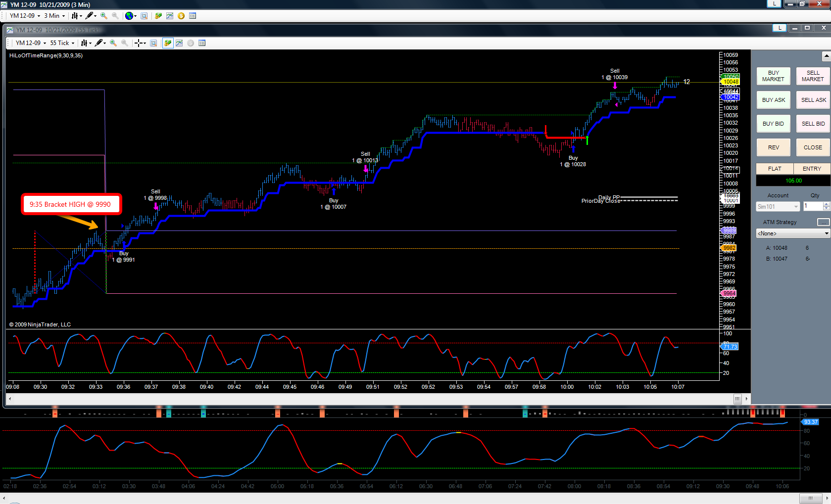Open the ATM Strategy <None> dropdown
The image size is (831, 504).
point(793,233)
